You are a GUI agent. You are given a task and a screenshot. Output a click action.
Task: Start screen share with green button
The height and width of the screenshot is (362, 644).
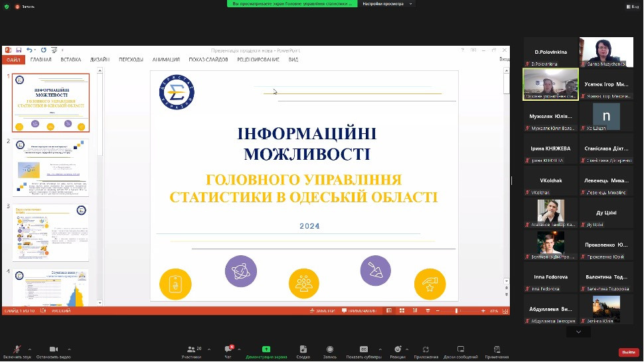click(266, 351)
